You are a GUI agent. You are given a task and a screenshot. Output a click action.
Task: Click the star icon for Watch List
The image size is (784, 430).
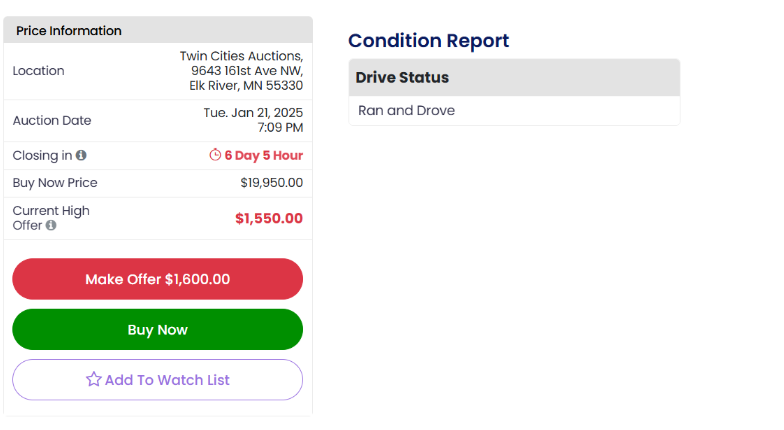pos(93,379)
